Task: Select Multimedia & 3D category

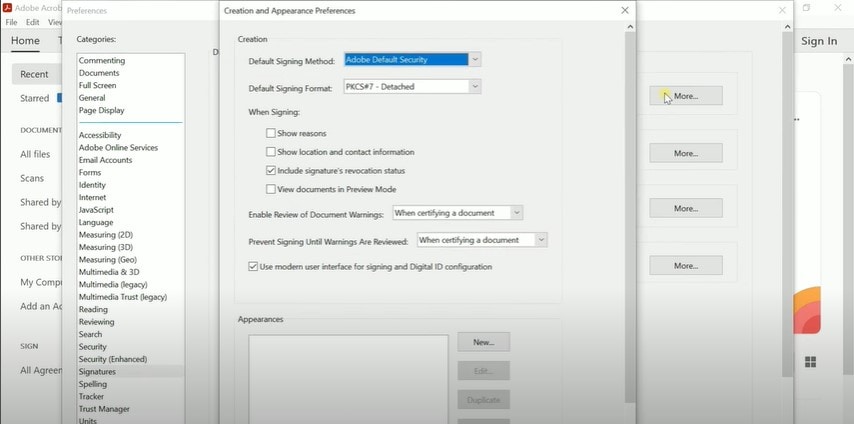Action: 109,272
